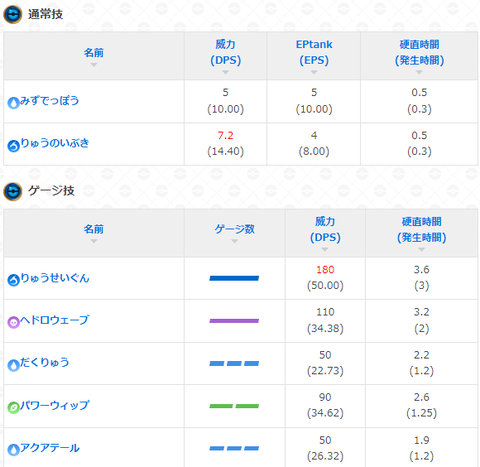Click the 90 power value of パワーウィップ
Screen dimensions: 480x467
(x=325, y=397)
